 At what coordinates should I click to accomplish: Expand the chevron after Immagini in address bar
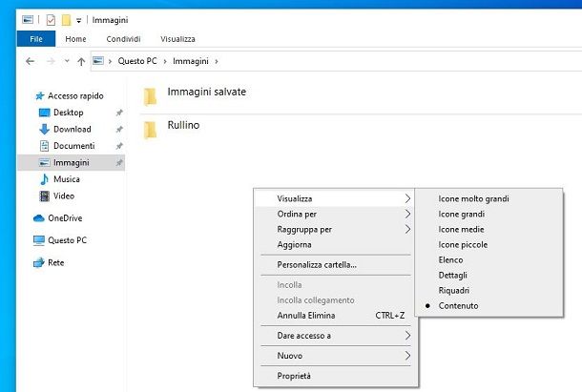[x=217, y=61]
